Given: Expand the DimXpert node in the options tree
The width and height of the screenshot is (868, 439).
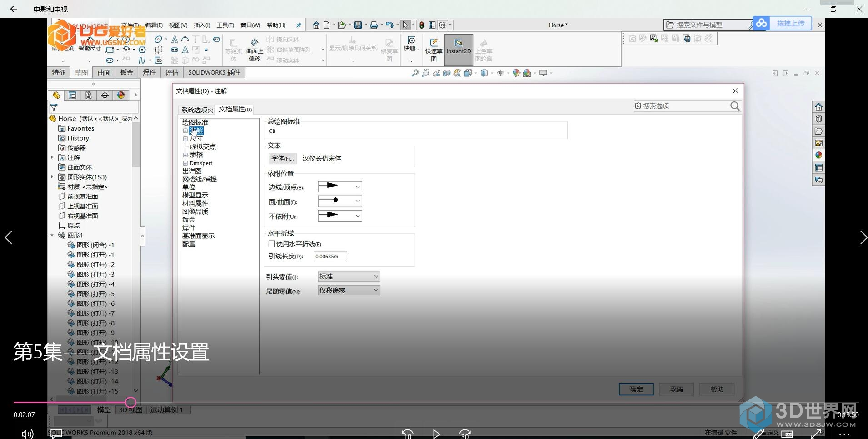Looking at the screenshot, I should [x=185, y=163].
